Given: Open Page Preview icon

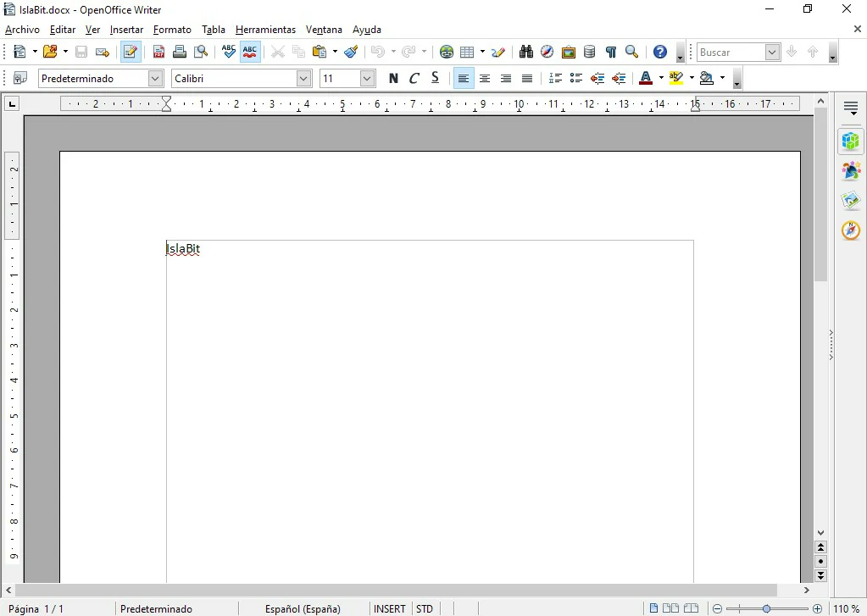Looking at the screenshot, I should [x=201, y=52].
